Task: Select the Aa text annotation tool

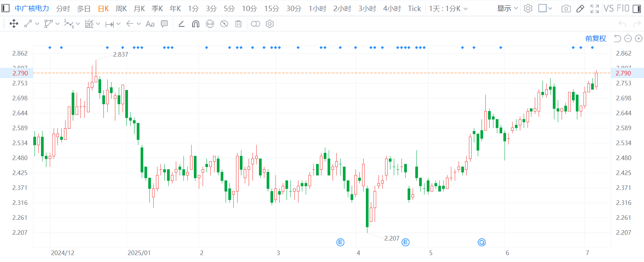Action: pyautogui.click(x=150, y=24)
